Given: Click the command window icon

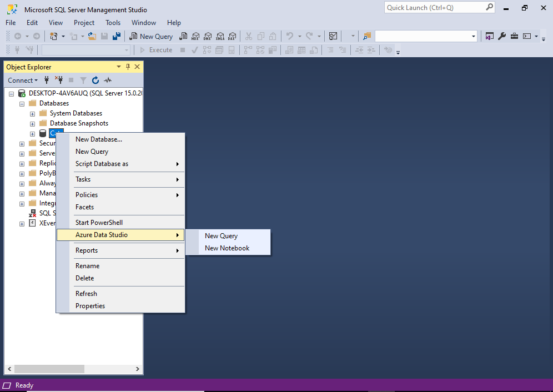Looking at the screenshot, I should 527,36.
